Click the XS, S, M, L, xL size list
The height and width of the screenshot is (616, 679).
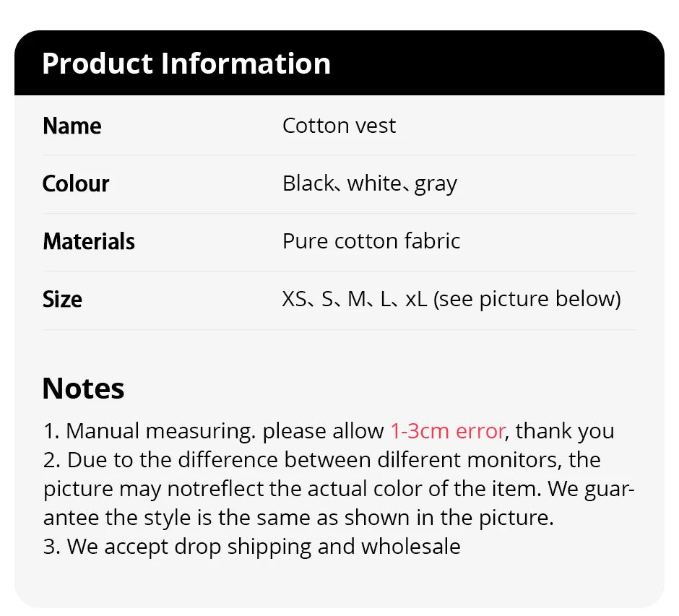[x=354, y=299]
